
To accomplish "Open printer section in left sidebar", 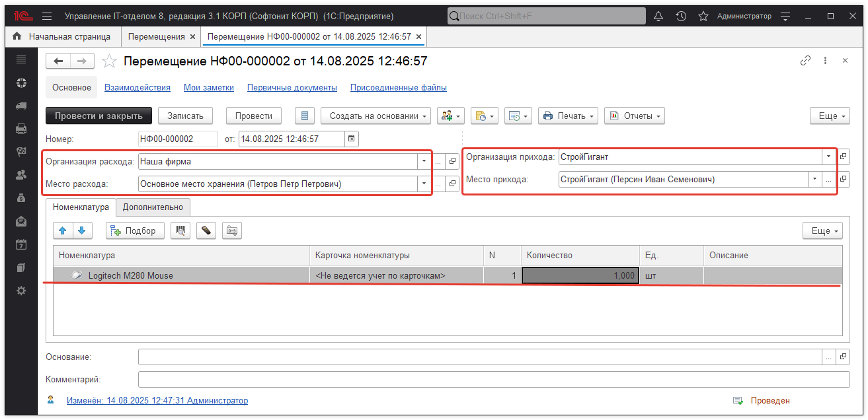I will coord(21,128).
